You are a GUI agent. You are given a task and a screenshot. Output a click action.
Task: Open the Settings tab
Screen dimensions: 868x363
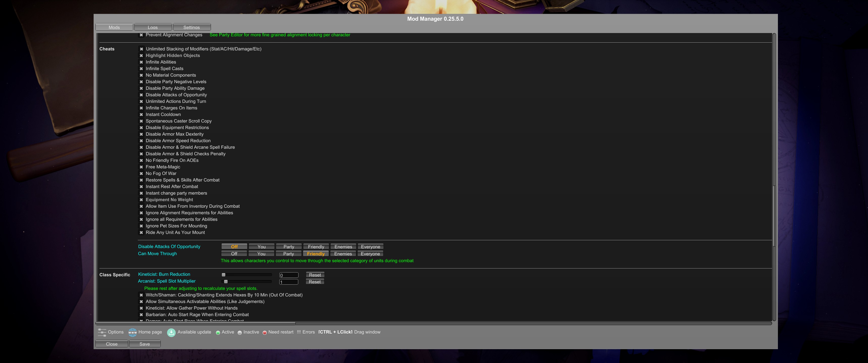(192, 27)
